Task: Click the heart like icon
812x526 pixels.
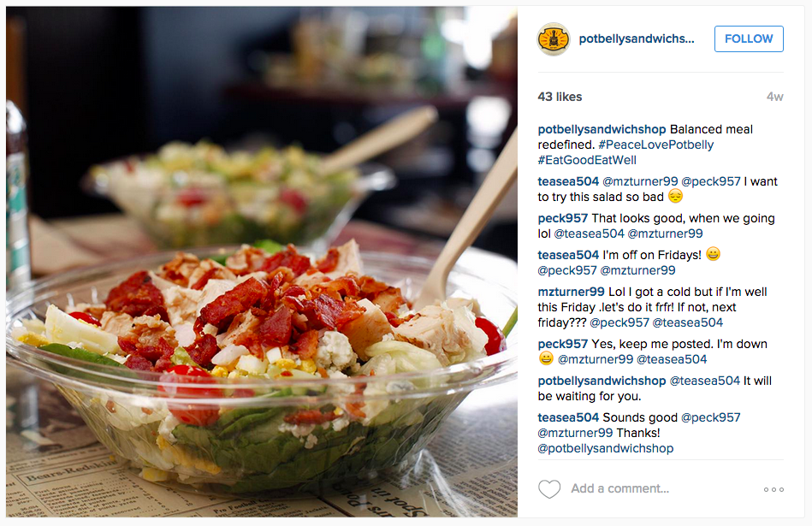Action: 549,488
